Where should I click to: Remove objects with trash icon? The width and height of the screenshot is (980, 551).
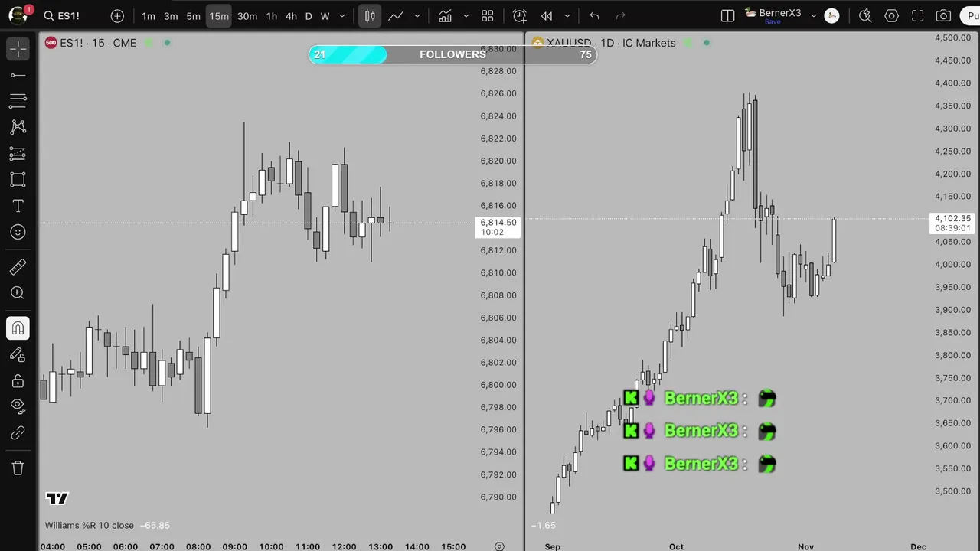[x=18, y=468]
